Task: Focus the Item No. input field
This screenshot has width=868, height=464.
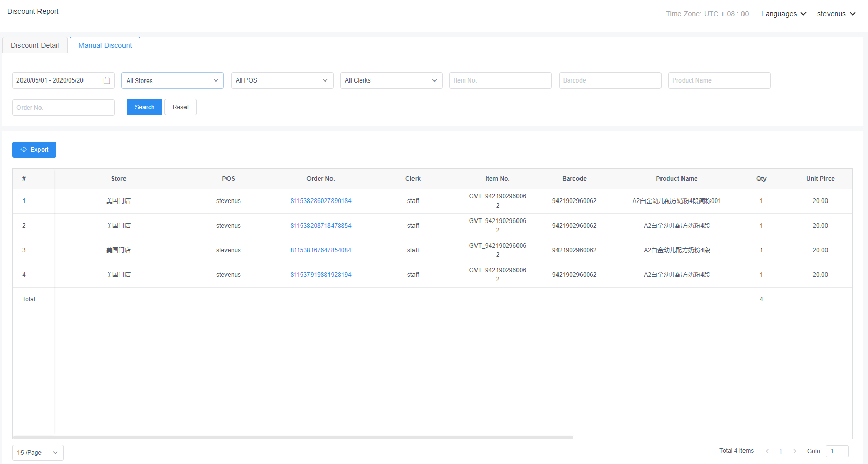Action: coord(500,80)
